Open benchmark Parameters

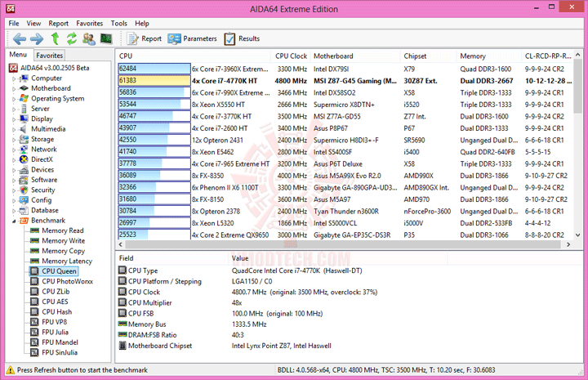[193, 38]
